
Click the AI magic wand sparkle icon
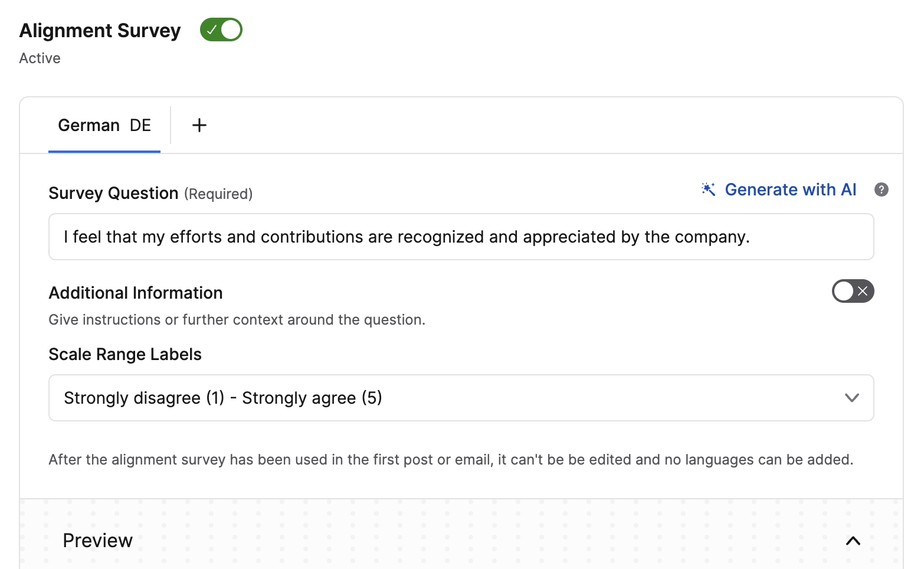(x=707, y=189)
